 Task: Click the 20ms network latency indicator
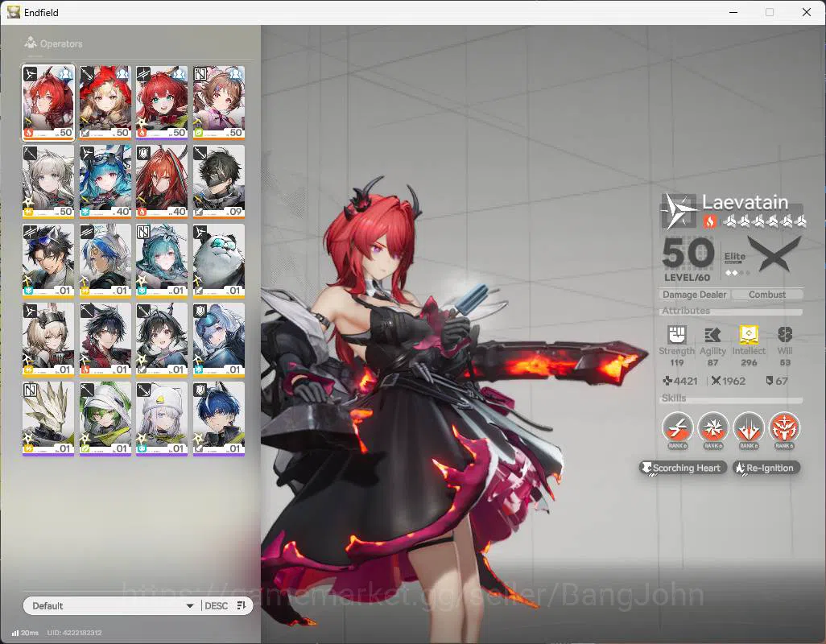tap(25, 633)
